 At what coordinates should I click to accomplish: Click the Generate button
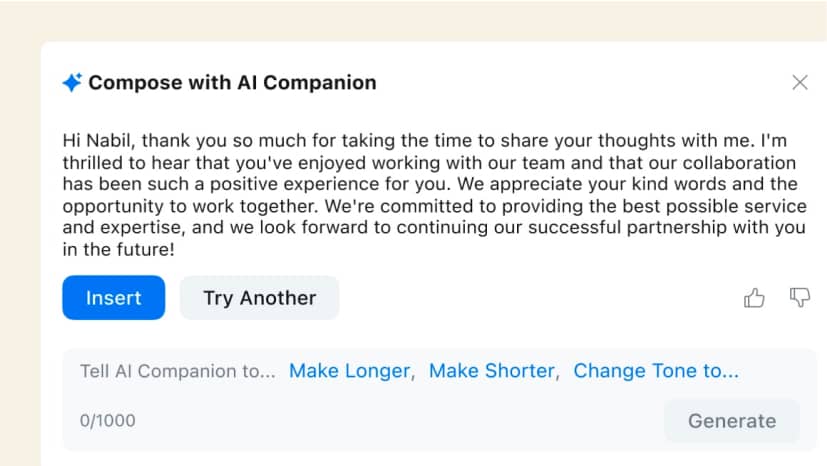tap(731, 421)
